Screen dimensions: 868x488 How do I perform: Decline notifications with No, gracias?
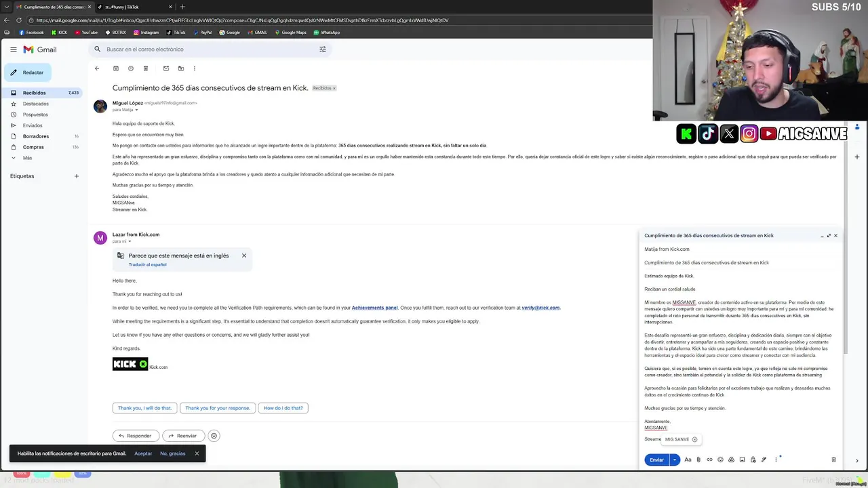point(172,453)
